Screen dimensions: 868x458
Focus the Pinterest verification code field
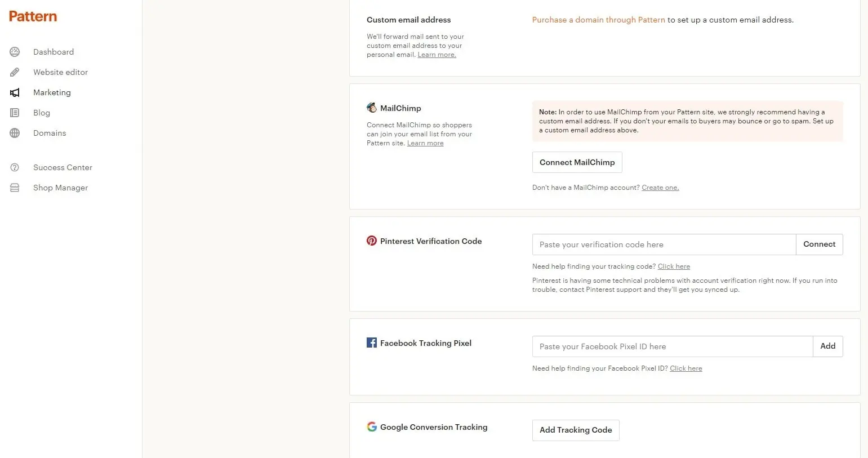664,244
